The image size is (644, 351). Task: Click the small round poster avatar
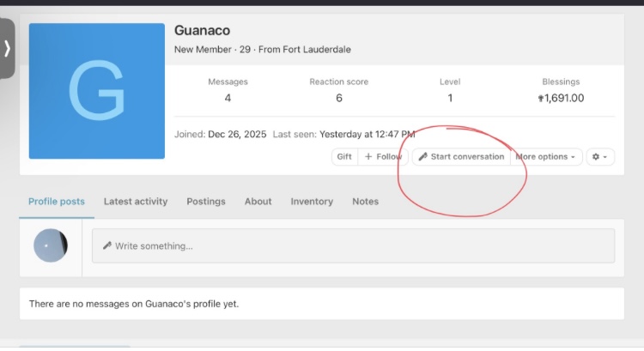51,245
